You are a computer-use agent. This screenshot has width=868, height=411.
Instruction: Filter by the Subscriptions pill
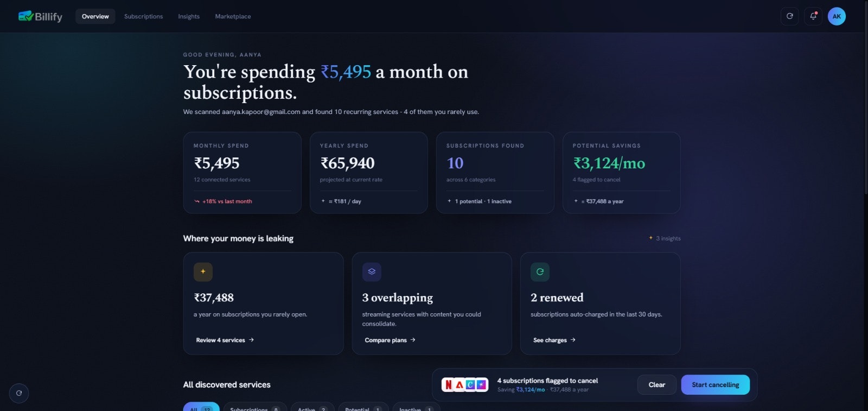[x=255, y=407]
